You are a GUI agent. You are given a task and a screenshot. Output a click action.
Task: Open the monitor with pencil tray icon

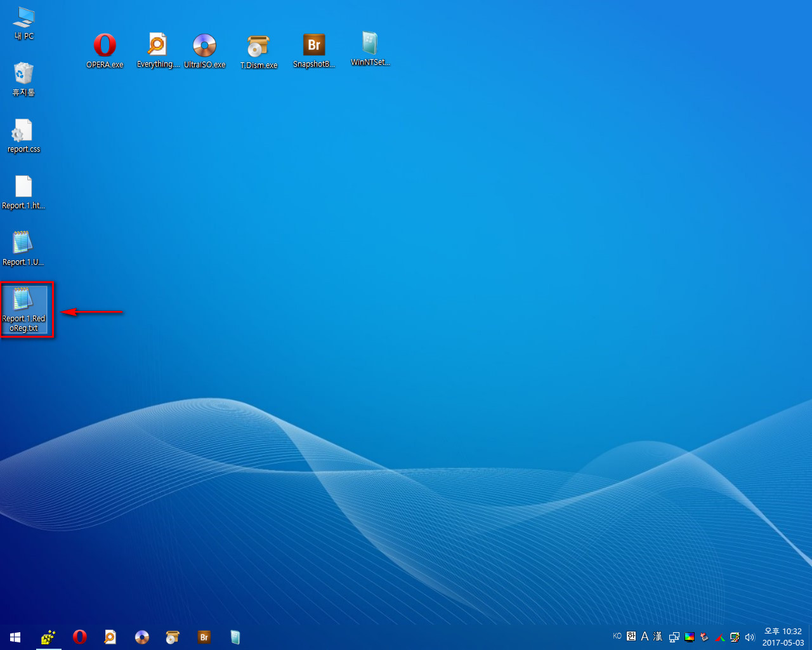(735, 637)
